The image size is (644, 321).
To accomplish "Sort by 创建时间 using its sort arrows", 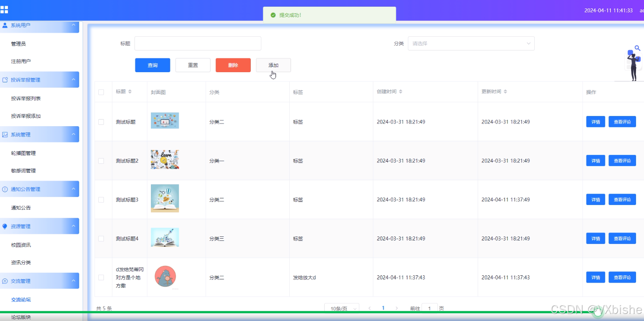I will [401, 92].
